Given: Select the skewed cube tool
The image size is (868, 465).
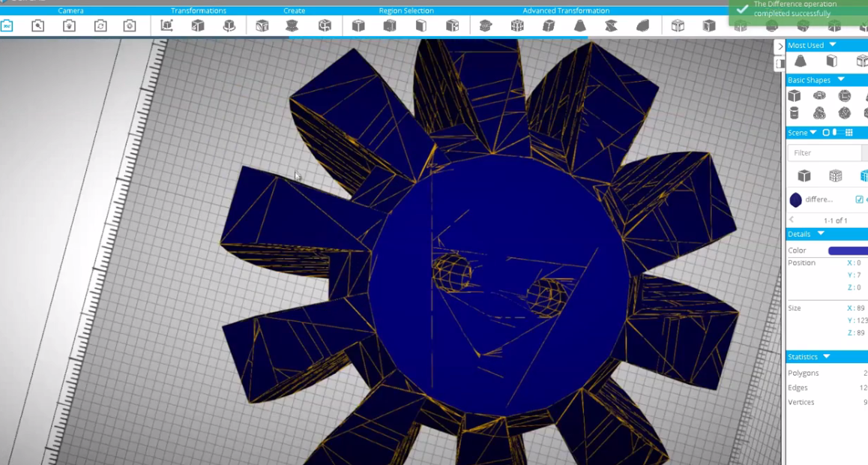Looking at the screenshot, I should pos(548,25).
